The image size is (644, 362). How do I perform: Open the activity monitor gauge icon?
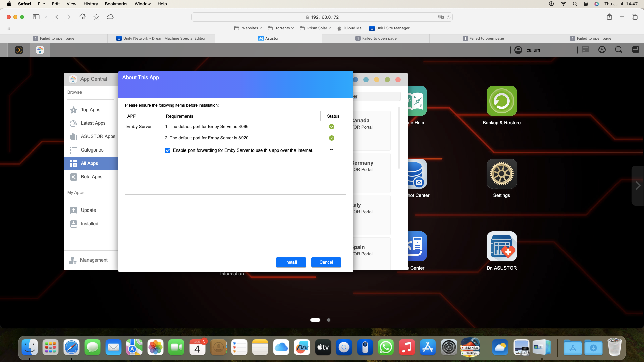[x=602, y=50]
